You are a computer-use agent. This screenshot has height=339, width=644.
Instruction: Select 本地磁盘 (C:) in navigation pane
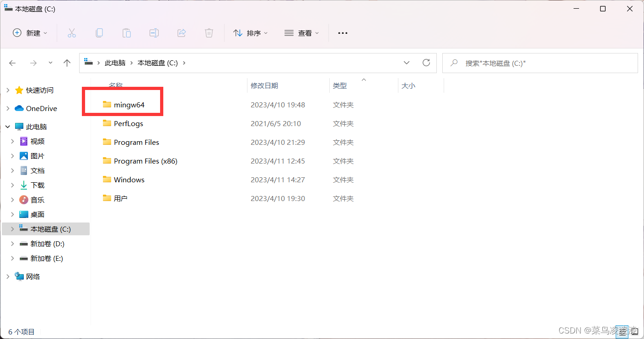[x=46, y=229]
